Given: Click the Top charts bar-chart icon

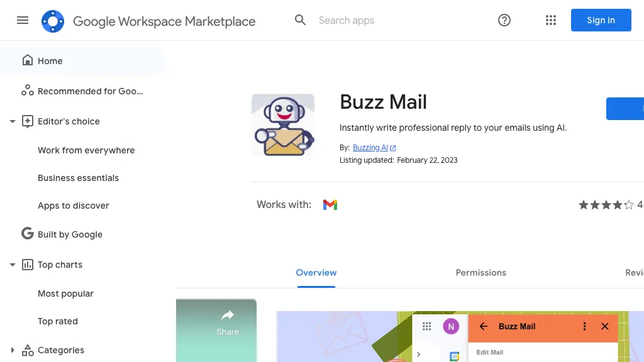Looking at the screenshot, I should [x=27, y=265].
